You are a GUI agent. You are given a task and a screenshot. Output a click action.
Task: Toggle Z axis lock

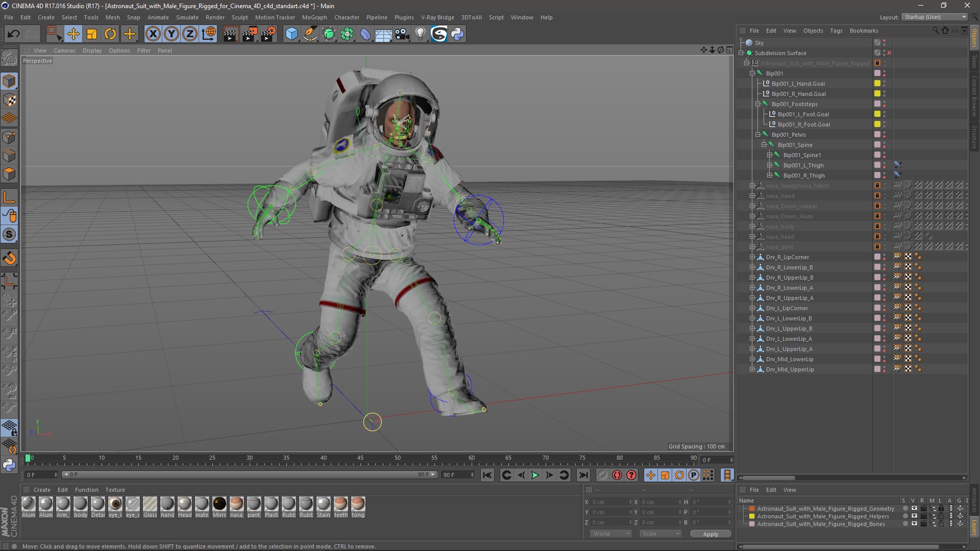190,34
